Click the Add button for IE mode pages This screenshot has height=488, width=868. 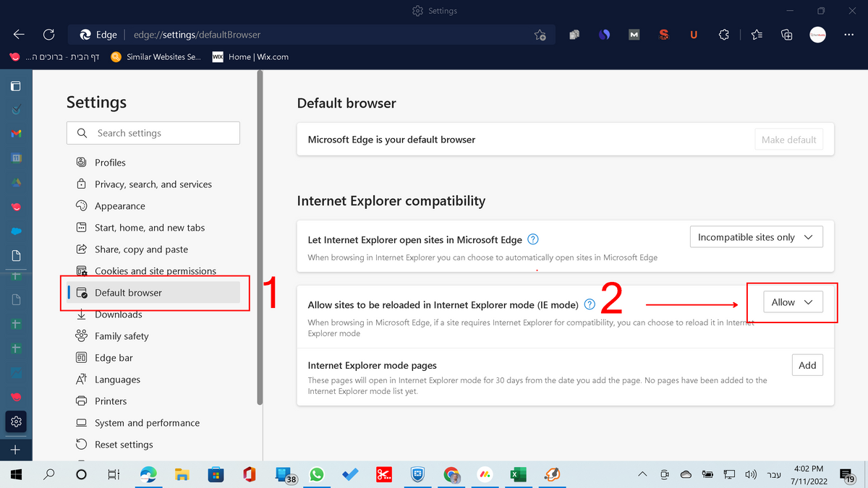[807, 365]
